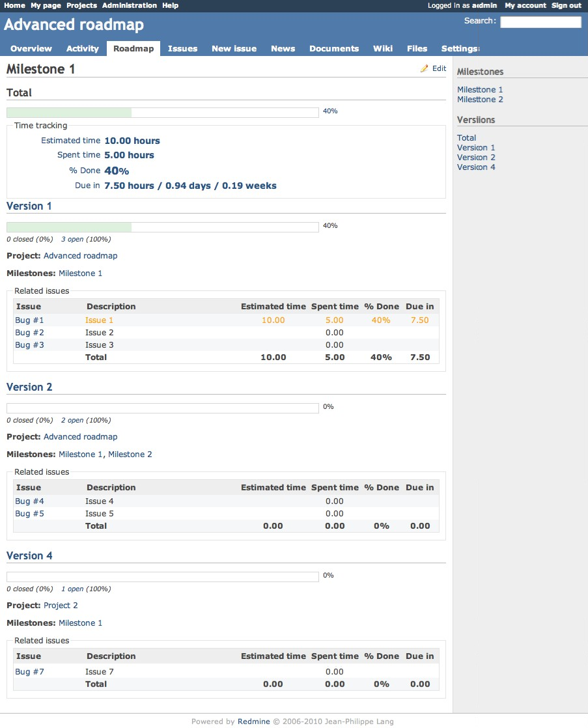Open the 2 open issues link
The height and width of the screenshot is (728, 588).
[72, 420]
